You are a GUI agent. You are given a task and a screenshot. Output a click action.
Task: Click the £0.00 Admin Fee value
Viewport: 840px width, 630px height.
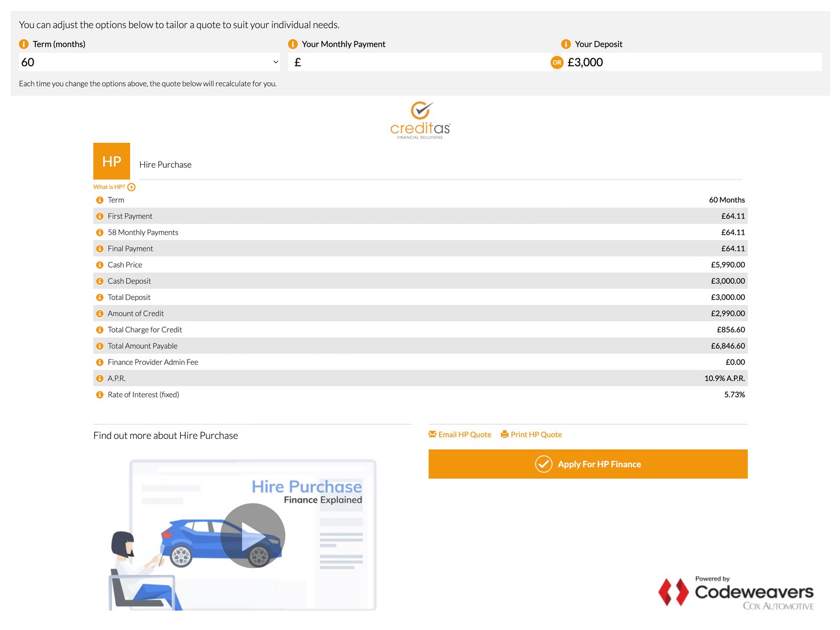[x=736, y=363]
